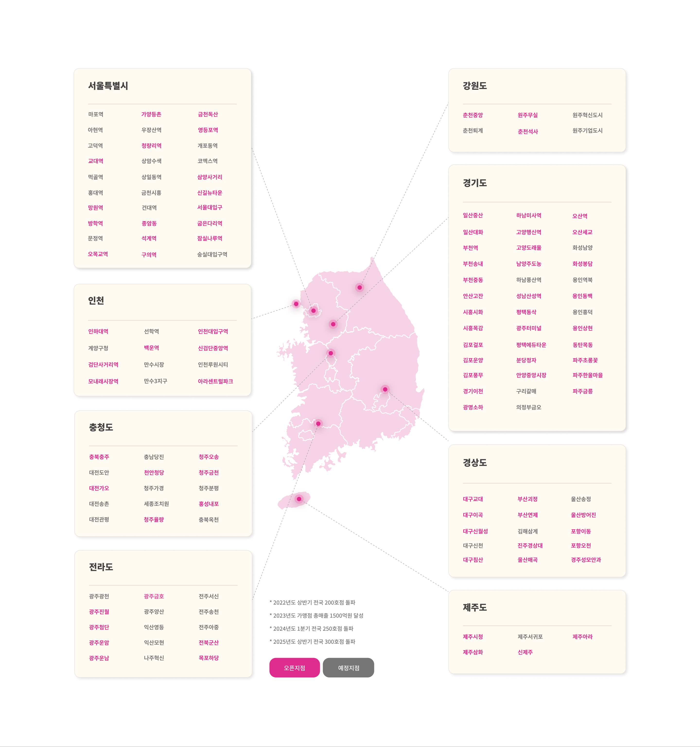This screenshot has height=747, width=700.
Task: Click the Jeolla-do map marker dot
Action: pos(318,423)
